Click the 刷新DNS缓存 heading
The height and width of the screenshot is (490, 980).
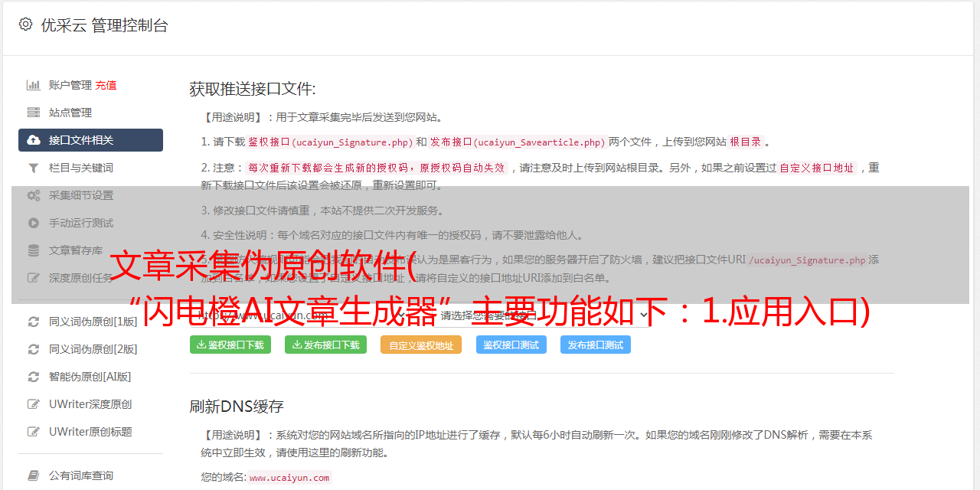coord(237,406)
